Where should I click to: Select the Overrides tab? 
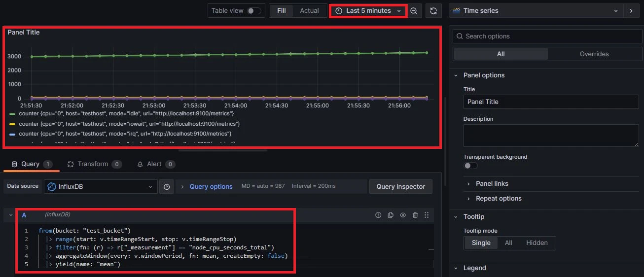point(594,54)
